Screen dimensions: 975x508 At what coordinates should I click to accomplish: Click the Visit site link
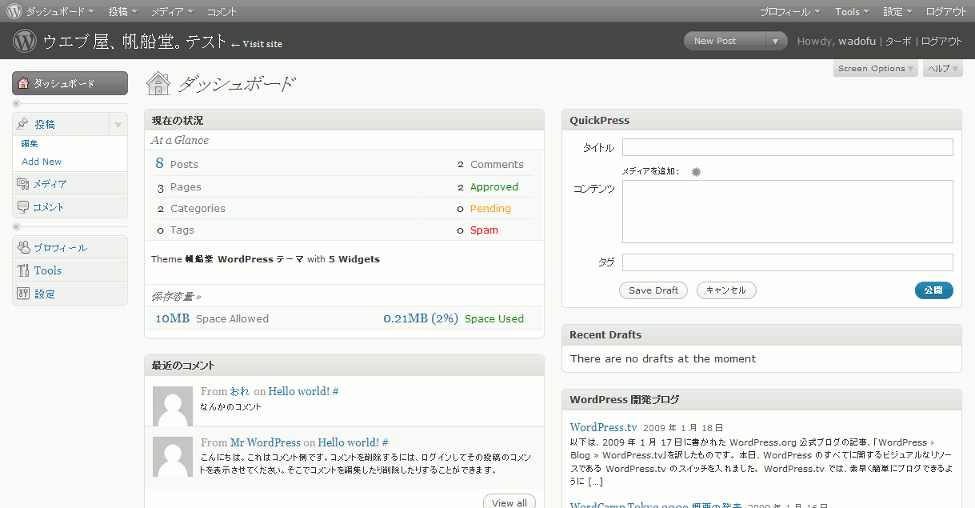click(257, 44)
